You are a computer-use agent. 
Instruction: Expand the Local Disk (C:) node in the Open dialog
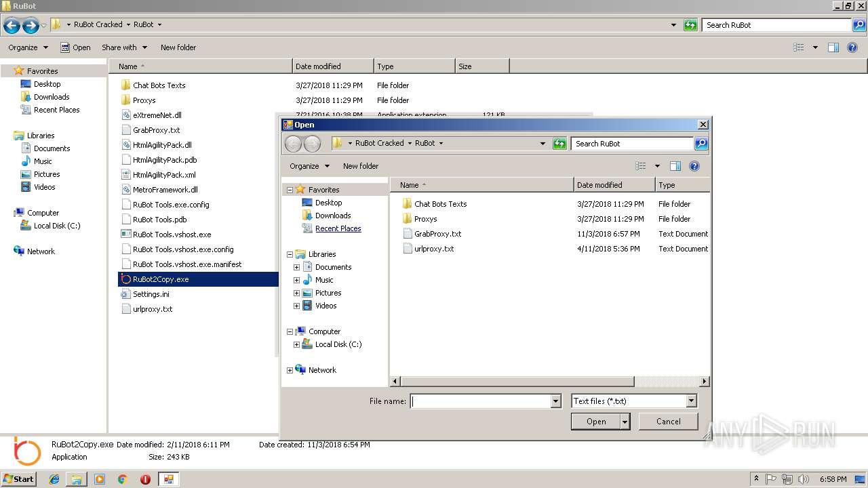(296, 345)
